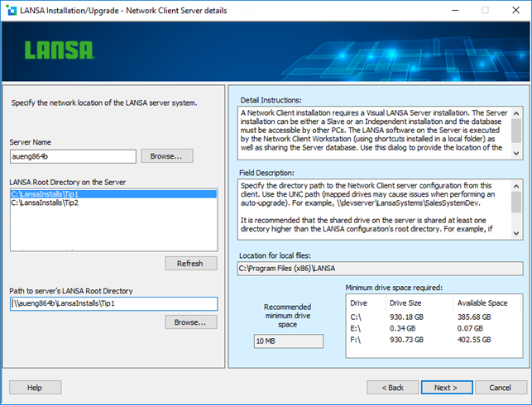Cancel the installation wizard
Viewport: 532px width, 405px height.
point(500,387)
